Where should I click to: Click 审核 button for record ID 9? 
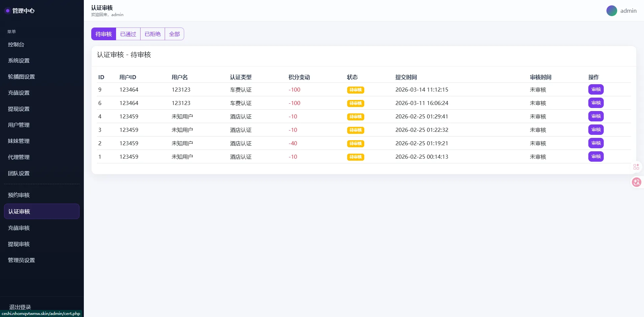596,90
